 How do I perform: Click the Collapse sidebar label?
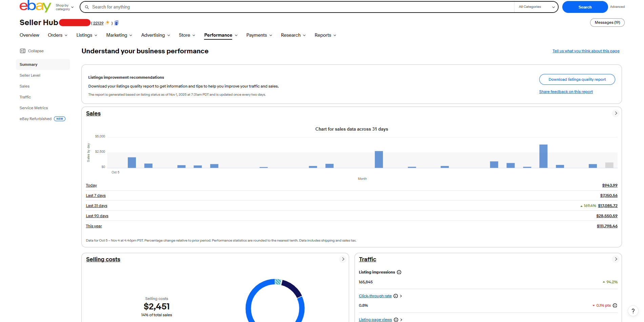36,51
